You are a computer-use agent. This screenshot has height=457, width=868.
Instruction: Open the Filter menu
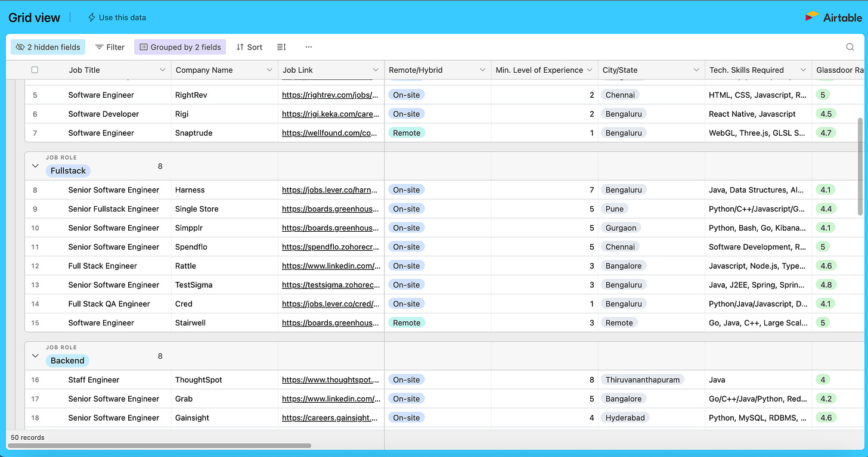[x=110, y=47]
